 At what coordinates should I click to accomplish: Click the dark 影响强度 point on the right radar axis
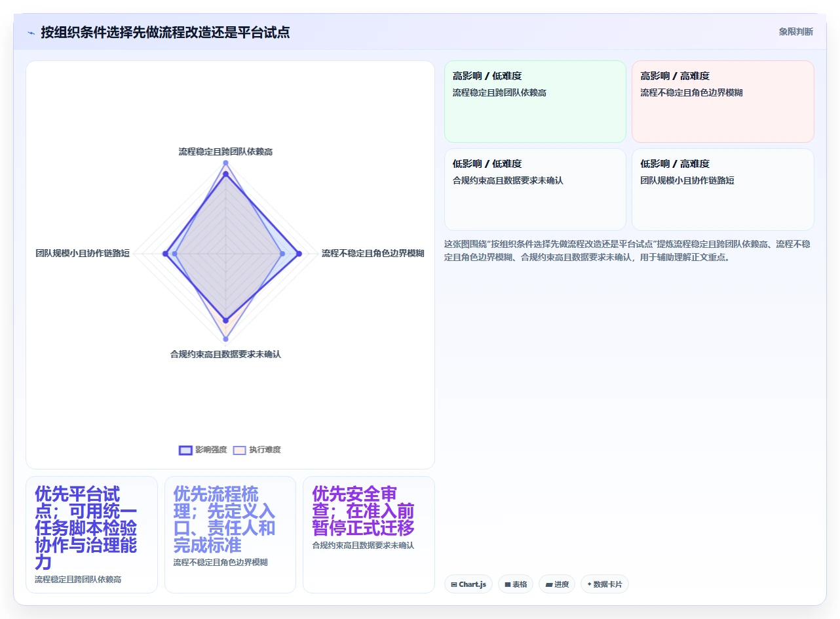click(x=299, y=254)
